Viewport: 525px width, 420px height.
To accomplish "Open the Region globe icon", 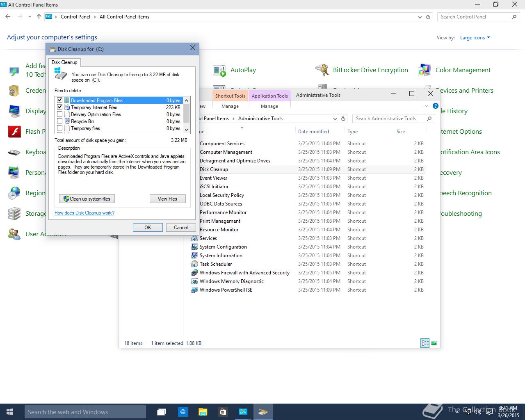I will tap(14, 193).
